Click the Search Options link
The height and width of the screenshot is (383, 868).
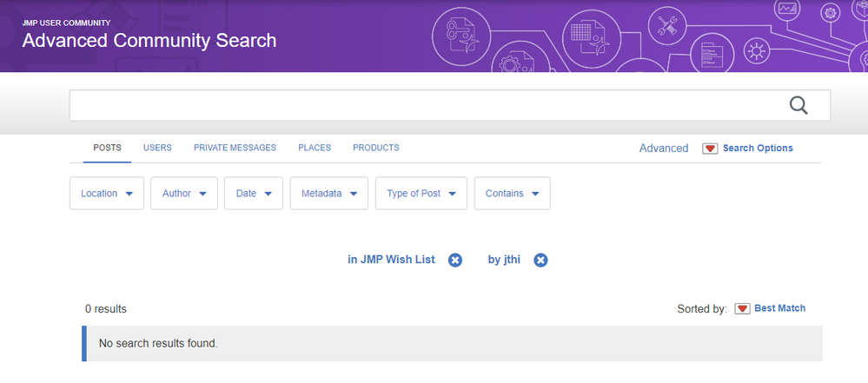[x=758, y=149]
